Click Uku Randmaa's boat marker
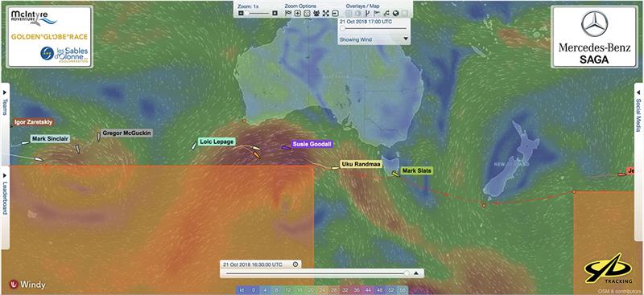 (x=336, y=168)
